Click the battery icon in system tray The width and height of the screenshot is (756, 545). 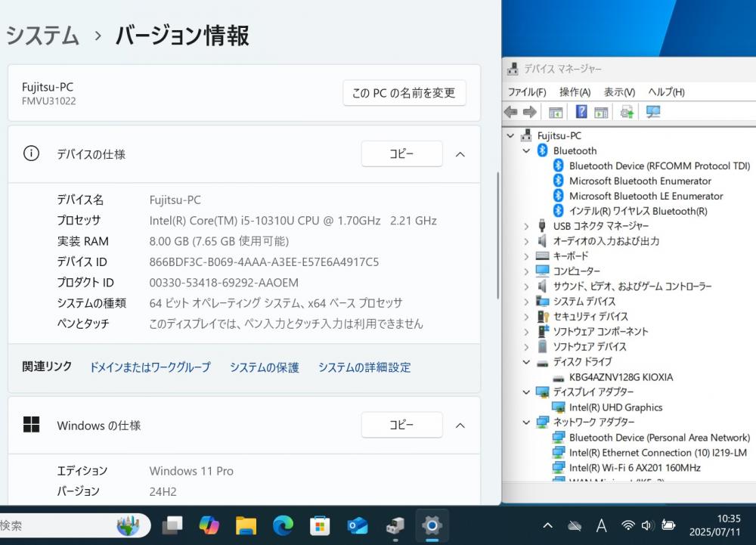(668, 525)
